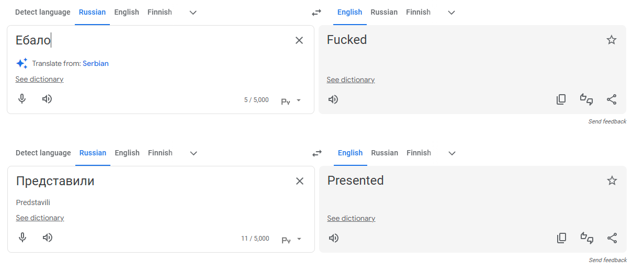The height and width of the screenshot is (271, 644).
Task: Save the 'Presented' translation with star
Action: point(612,180)
